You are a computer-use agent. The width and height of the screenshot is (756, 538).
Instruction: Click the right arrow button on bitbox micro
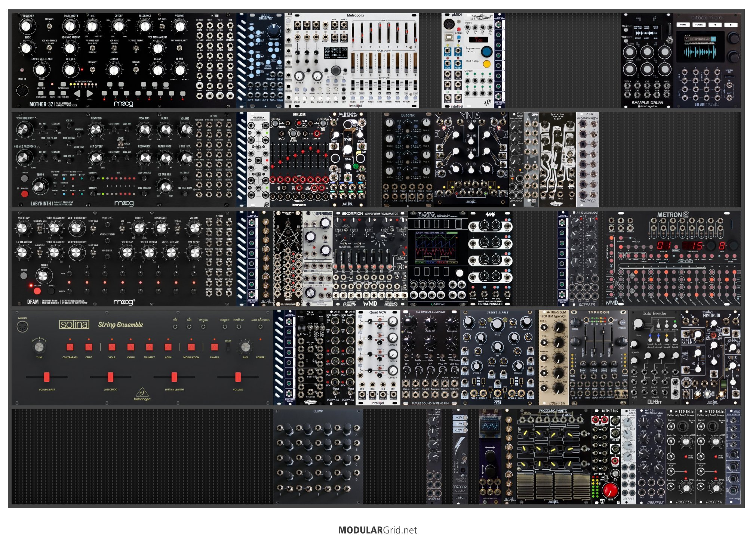[731, 25]
